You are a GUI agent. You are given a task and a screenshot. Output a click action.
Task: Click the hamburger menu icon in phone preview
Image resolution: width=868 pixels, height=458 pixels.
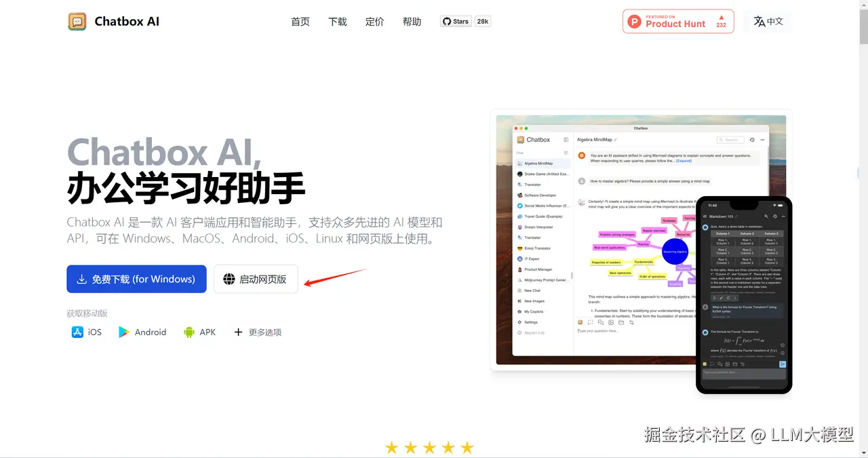[705, 216]
